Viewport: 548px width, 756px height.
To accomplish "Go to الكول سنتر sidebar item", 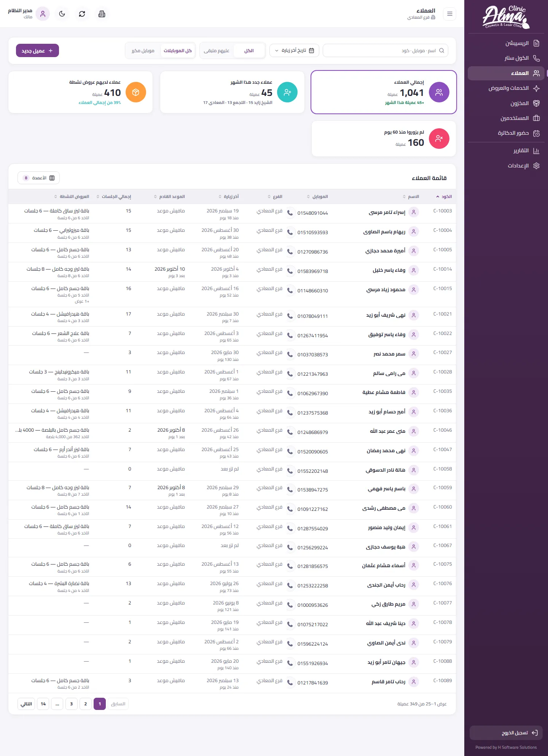I will click(x=506, y=58).
